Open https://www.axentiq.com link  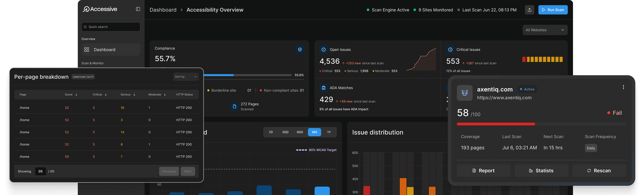504,98
